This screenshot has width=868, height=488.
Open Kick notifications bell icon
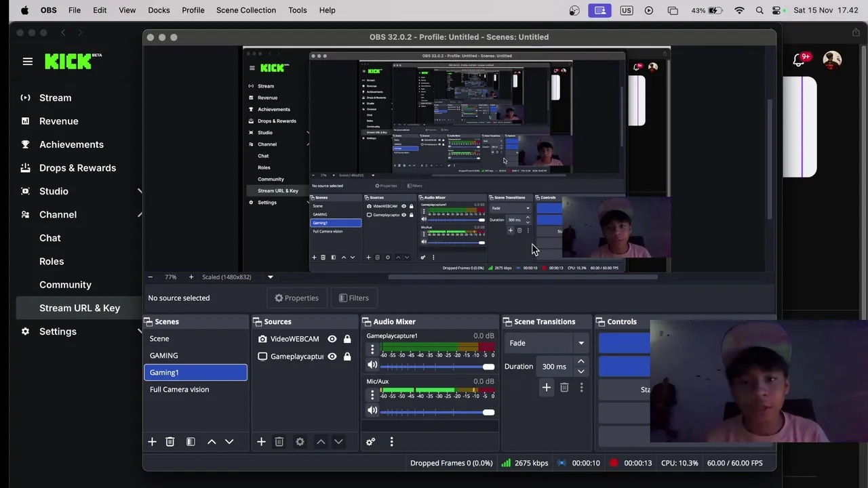coord(798,60)
